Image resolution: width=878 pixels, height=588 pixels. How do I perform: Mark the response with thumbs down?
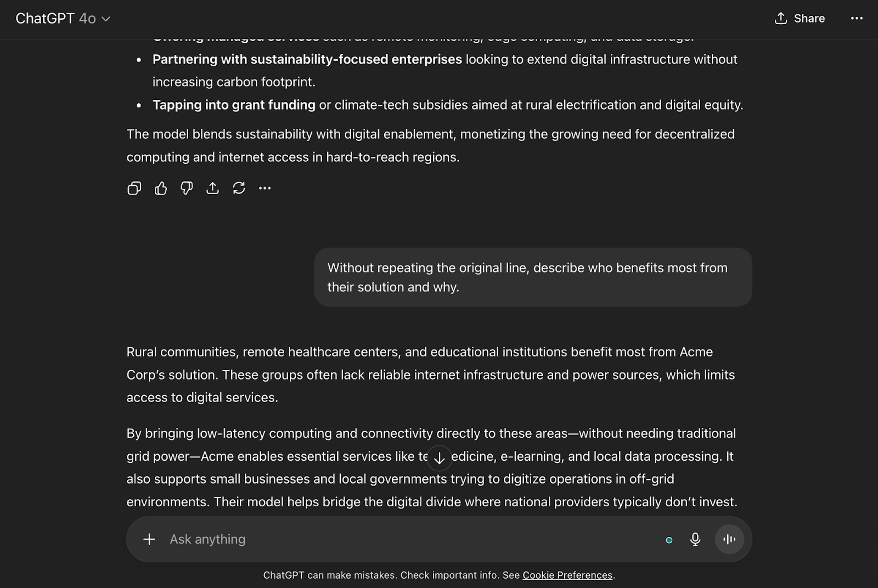pyautogui.click(x=187, y=188)
